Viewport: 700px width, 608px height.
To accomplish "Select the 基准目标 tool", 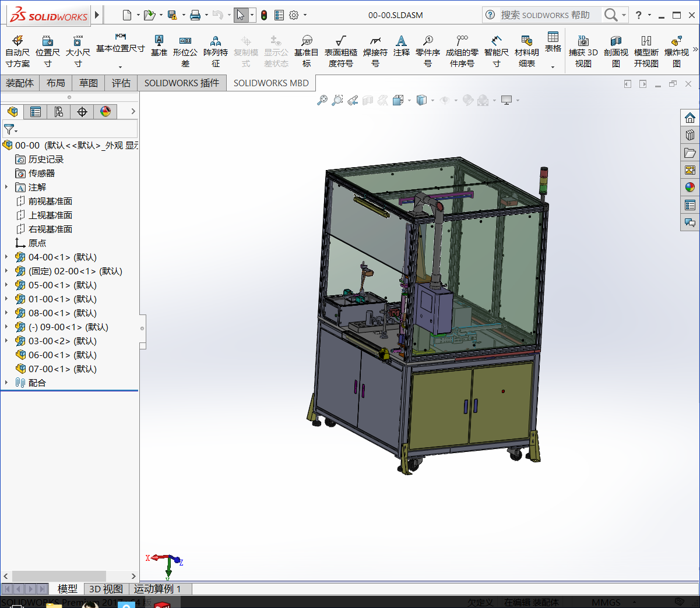I will [307, 52].
